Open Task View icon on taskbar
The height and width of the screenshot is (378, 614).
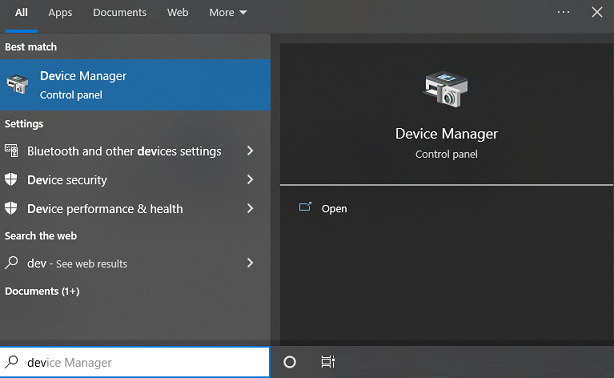click(x=328, y=362)
